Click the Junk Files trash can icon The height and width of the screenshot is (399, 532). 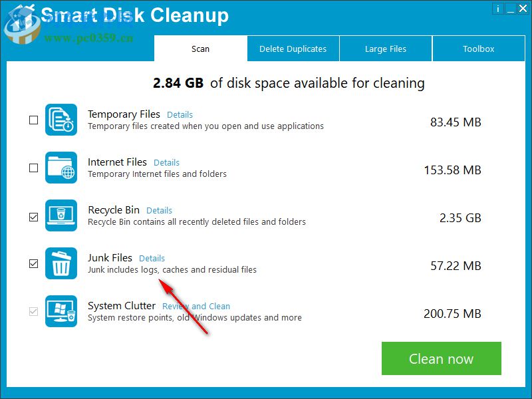(x=61, y=263)
